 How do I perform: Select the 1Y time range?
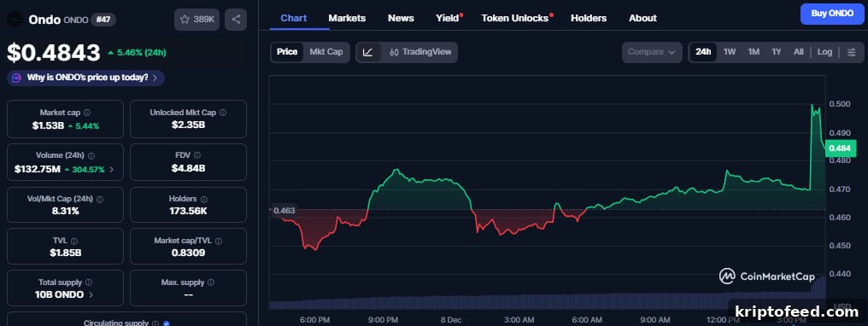(x=776, y=52)
